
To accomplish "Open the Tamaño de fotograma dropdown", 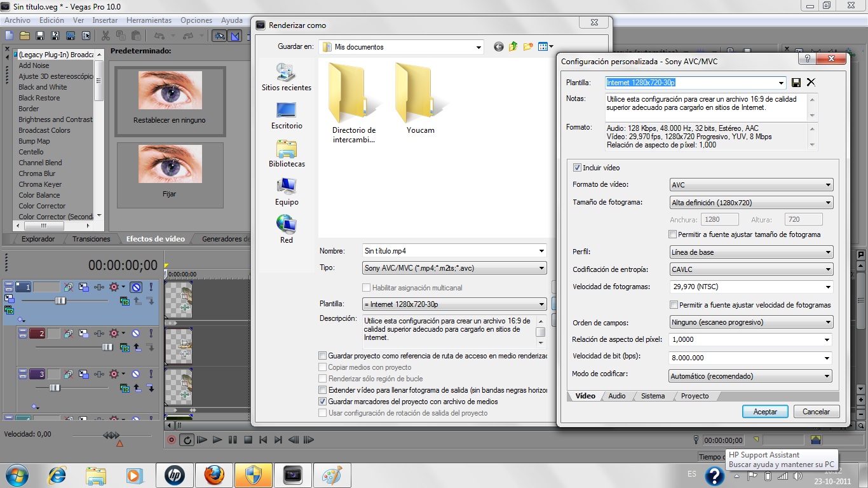I will (751, 203).
